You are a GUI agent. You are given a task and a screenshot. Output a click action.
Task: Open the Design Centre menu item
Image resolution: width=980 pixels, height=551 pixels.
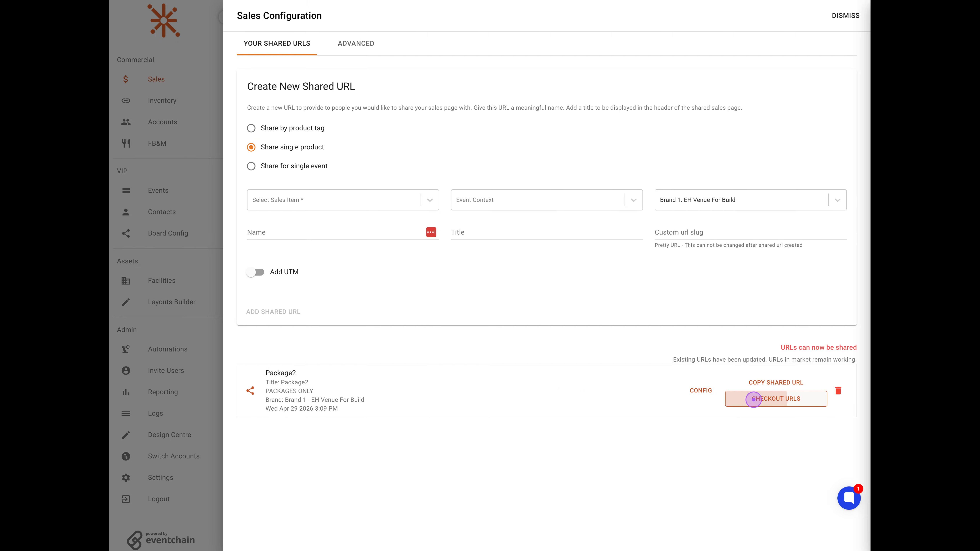[169, 435]
